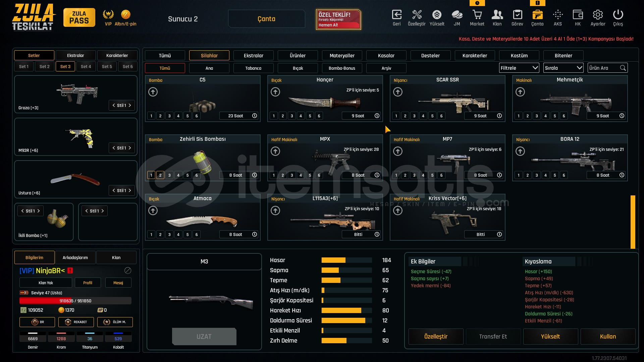The image size is (644, 362).
Task: Open the Görev missions icon
Action: [517, 15]
